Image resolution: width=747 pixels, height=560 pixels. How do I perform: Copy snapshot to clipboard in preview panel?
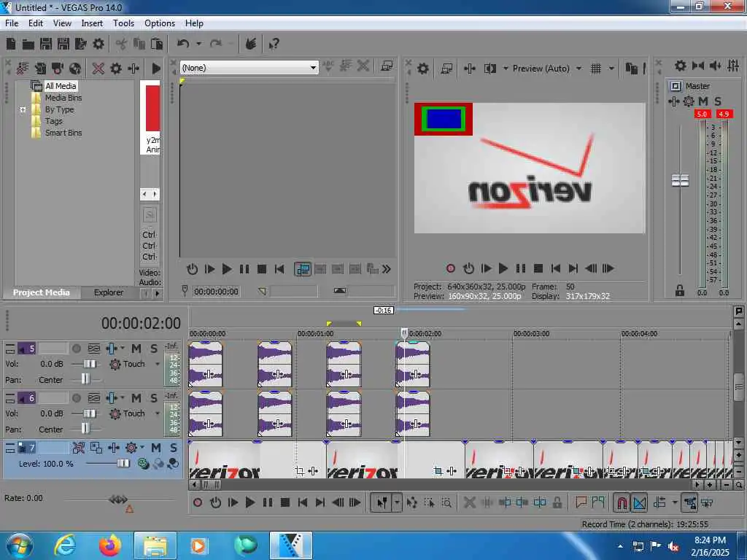(631, 69)
